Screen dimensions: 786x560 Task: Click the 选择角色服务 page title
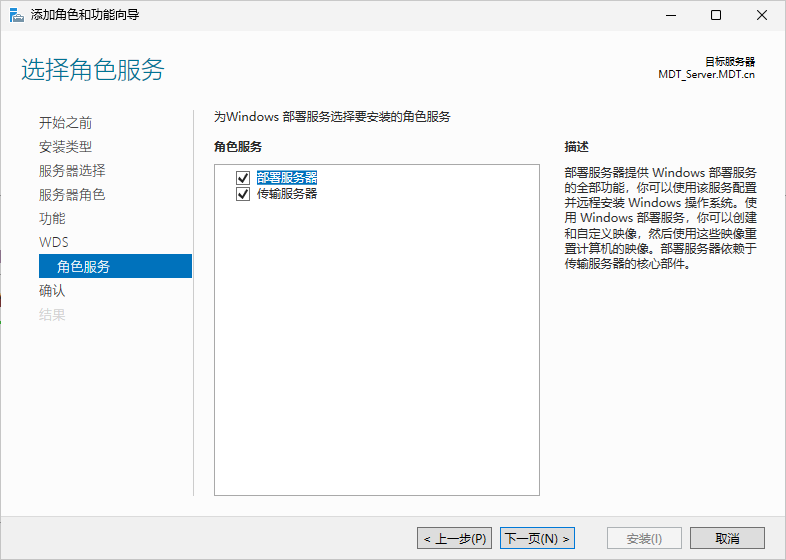93,69
